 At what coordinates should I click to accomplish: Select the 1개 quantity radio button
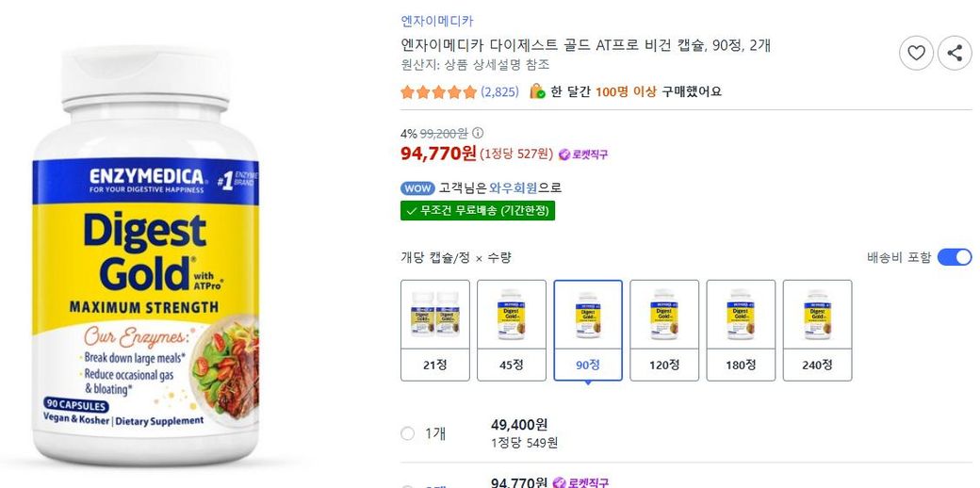[407, 433]
